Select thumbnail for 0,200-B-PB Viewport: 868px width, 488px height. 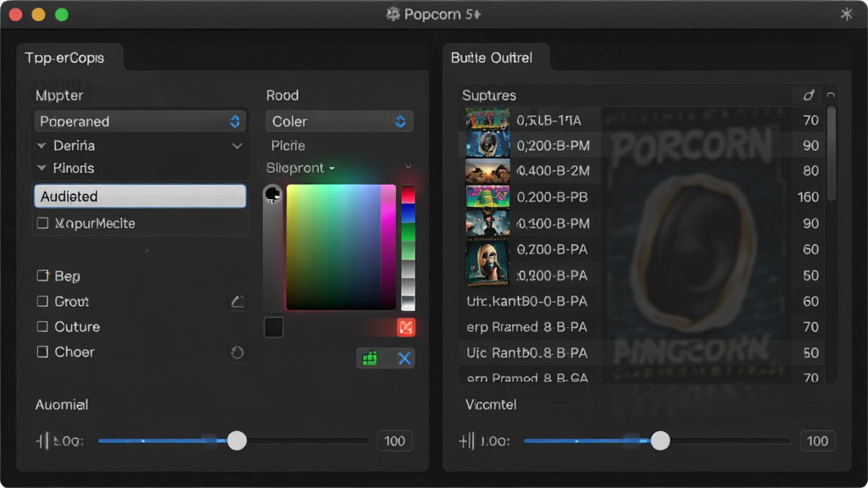coord(487,197)
